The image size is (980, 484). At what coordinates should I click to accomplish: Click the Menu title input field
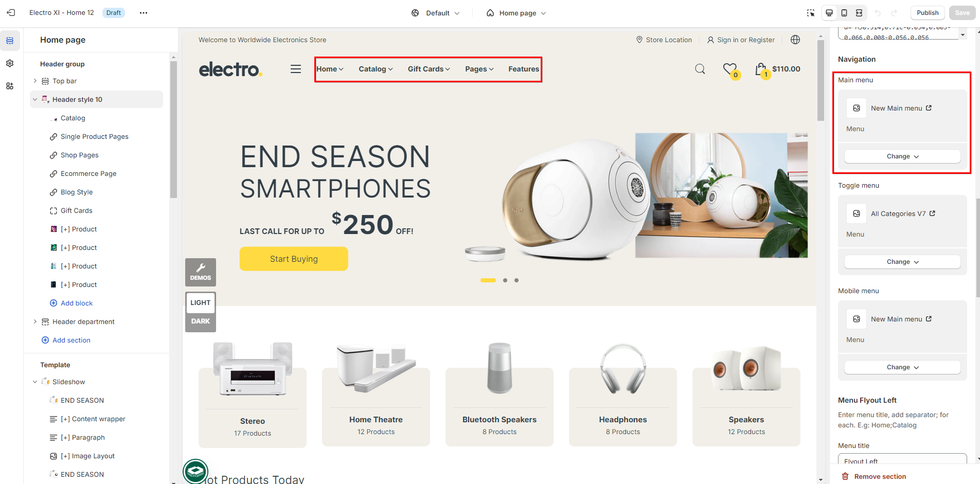902,460
